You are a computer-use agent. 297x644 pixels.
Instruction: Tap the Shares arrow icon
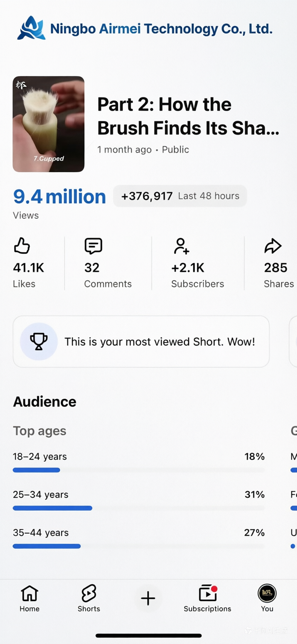click(x=273, y=246)
